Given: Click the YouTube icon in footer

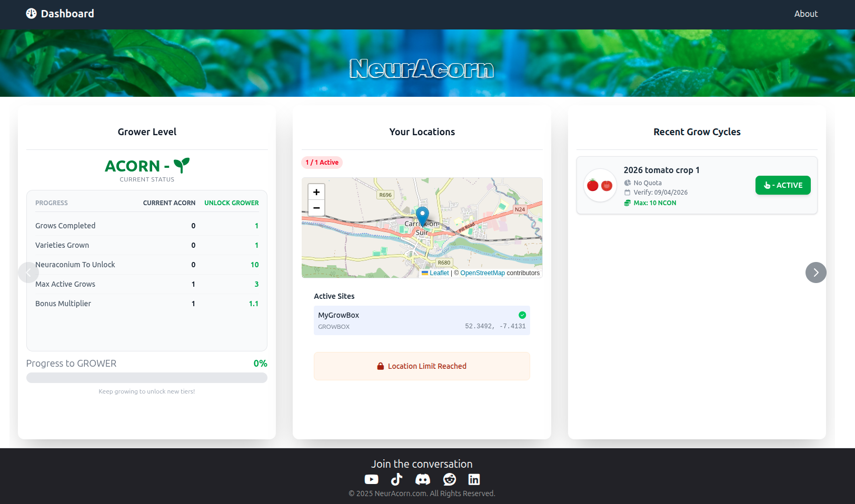Looking at the screenshot, I should click(371, 479).
